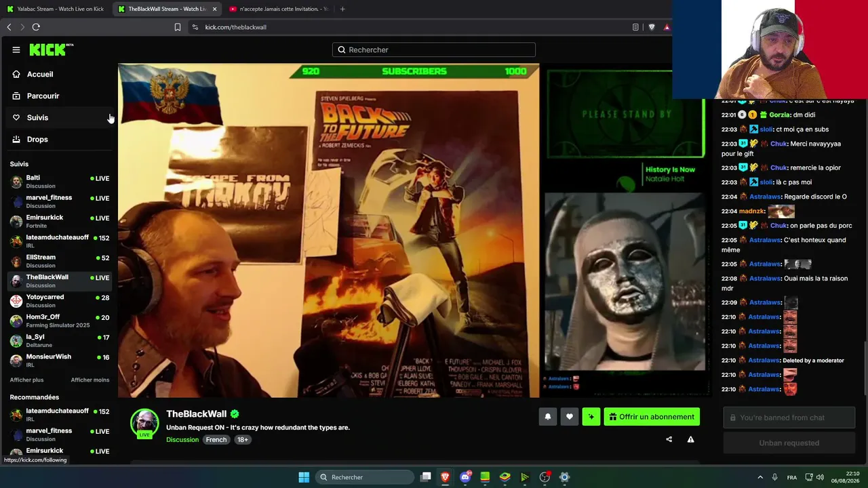Click the 18+ tag
Viewport: 868px width, 488px height.
point(243,440)
